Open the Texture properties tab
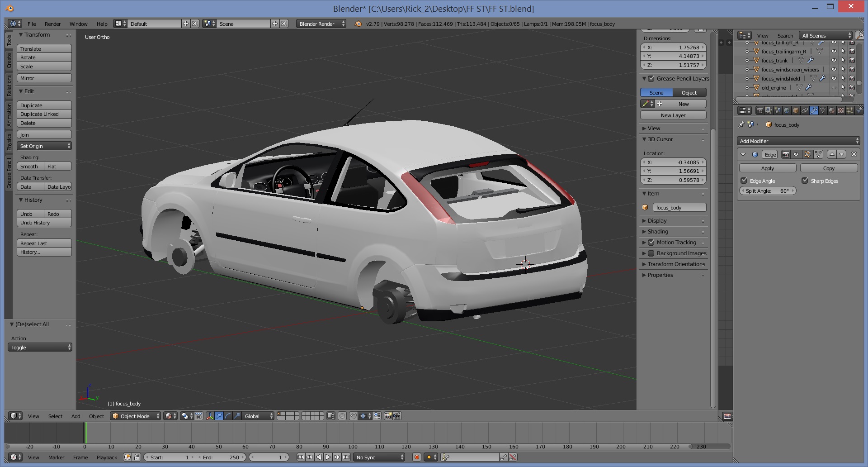This screenshot has width=868, height=467. 841,110
